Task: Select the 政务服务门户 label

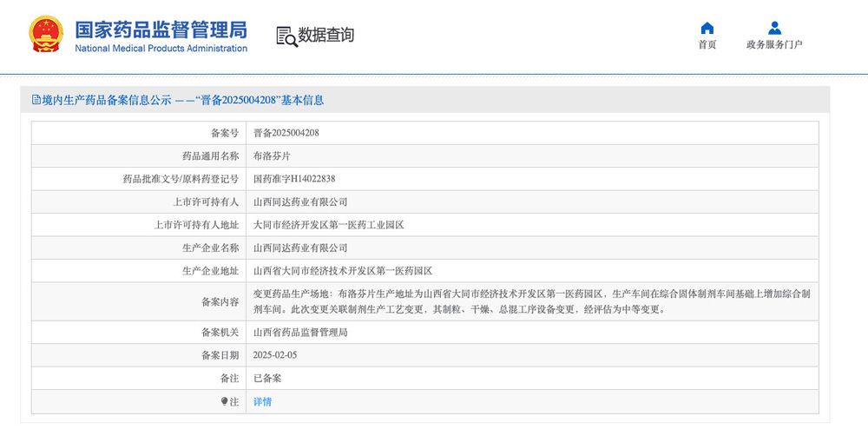Action: click(774, 45)
